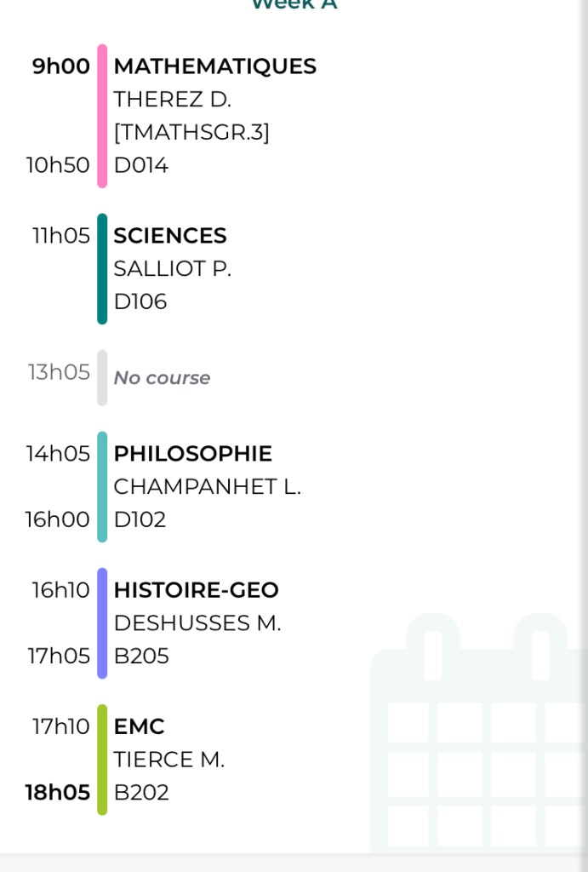Image resolution: width=588 pixels, height=872 pixels.
Task: Open the HISTOIRE-GEO course entry
Action: click(x=196, y=590)
